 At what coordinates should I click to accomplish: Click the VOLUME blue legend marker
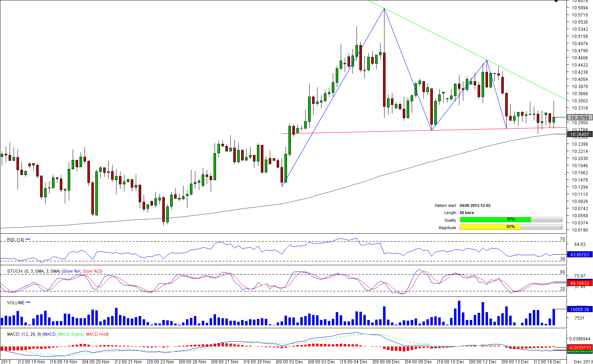pyautogui.click(x=28, y=302)
